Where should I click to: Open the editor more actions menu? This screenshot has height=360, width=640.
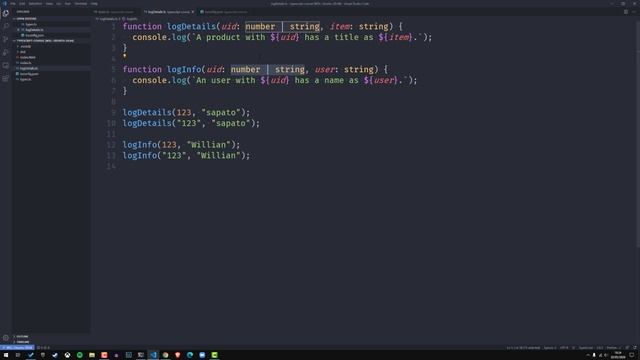click(x=634, y=12)
